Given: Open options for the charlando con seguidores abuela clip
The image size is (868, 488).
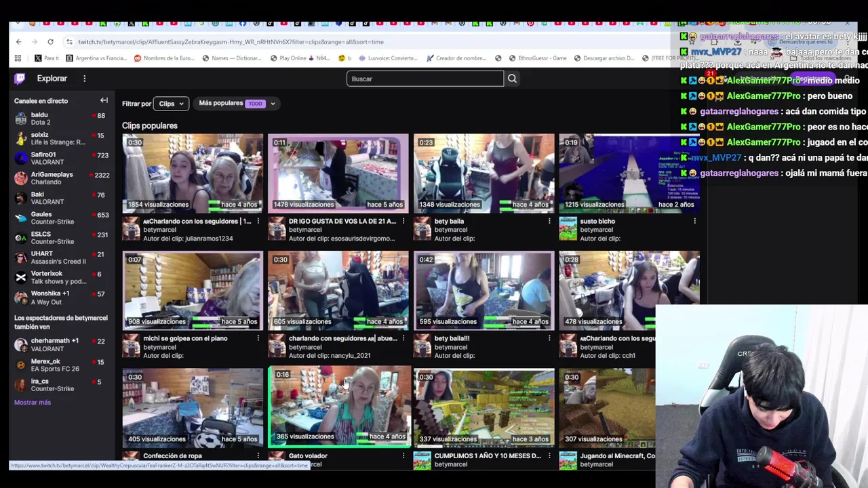Looking at the screenshot, I should coord(403,338).
